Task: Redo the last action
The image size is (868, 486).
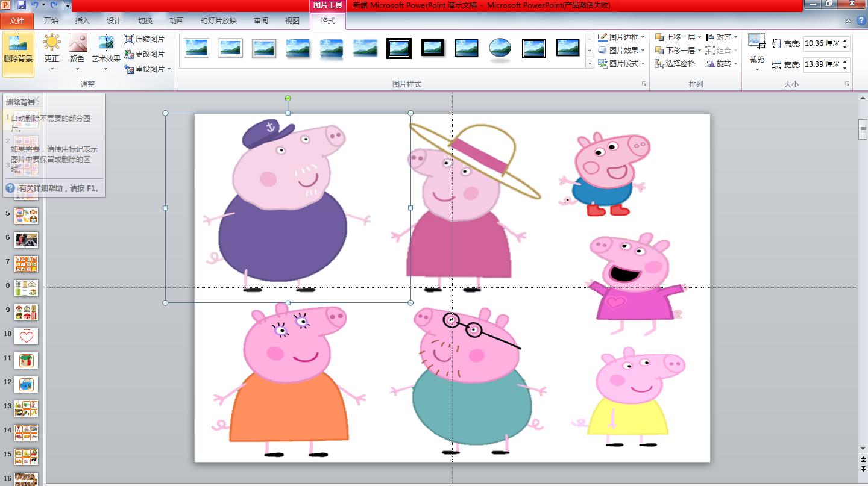Action: [54, 5]
